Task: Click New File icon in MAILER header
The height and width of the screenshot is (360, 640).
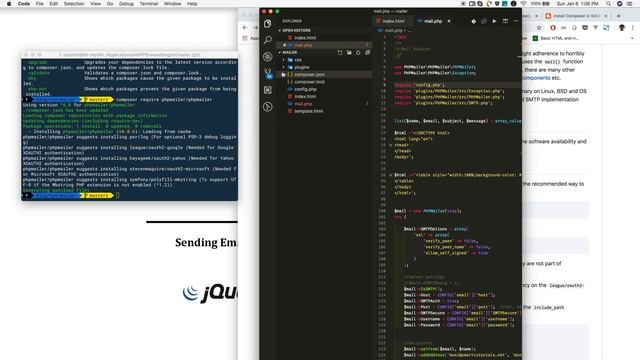Action: (x=340, y=52)
